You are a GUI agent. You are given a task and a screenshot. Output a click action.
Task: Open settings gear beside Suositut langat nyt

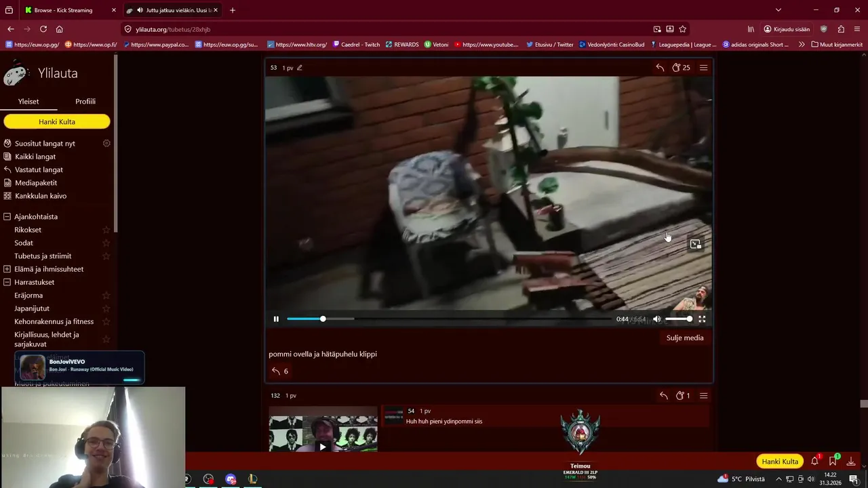[106, 144]
